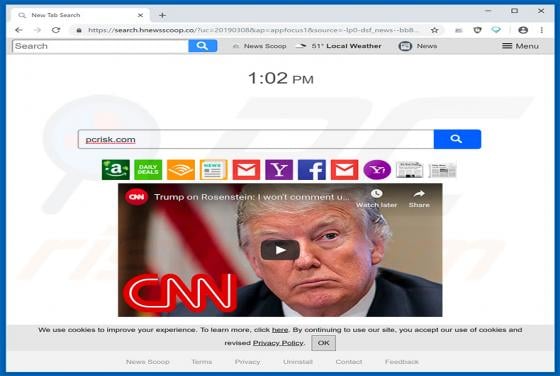Click the Feedback footer link
The image size is (560, 376).
[402, 362]
